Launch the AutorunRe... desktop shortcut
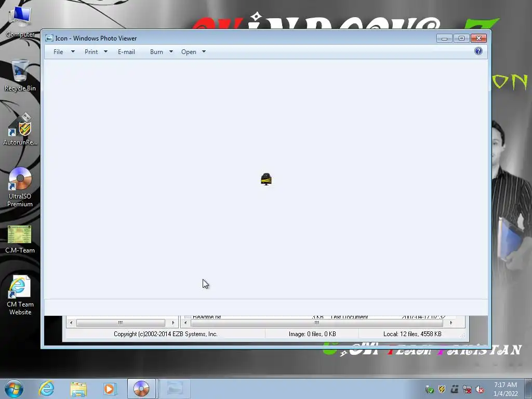The height and width of the screenshot is (399, 532). tap(20, 129)
